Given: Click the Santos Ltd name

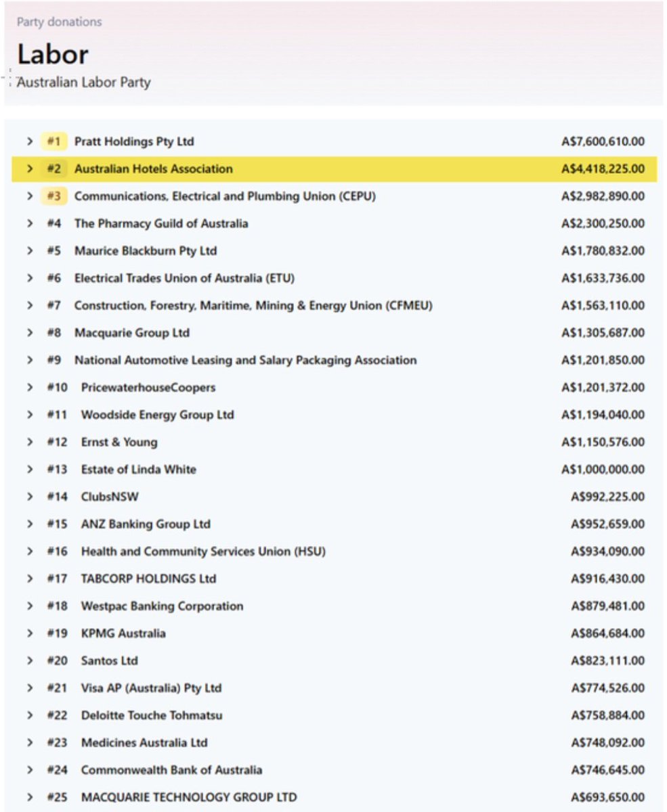Looking at the screenshot, I should (110, 660).
